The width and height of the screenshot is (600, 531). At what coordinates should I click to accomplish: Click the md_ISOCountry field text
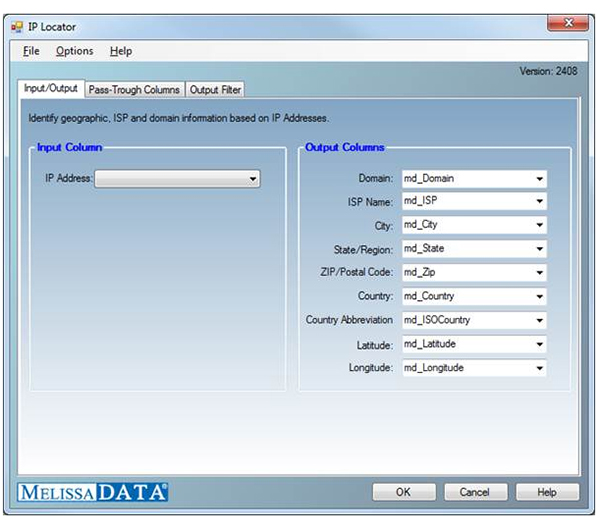pos(437,320)
